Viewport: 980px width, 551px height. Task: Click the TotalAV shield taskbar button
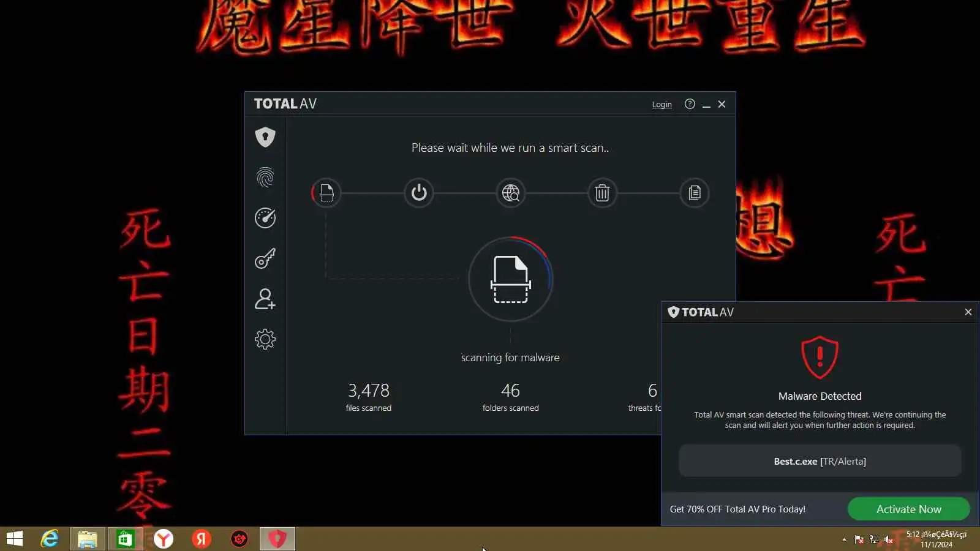point(277,539)
